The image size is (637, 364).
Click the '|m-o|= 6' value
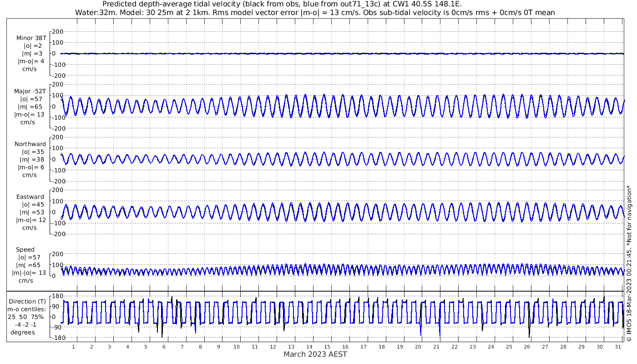click(31, 167)
